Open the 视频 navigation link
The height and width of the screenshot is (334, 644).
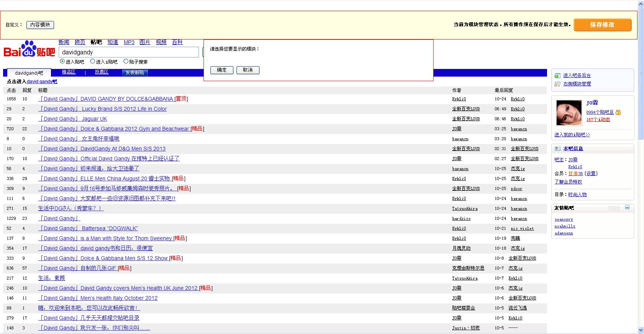[x=161, y=42]
